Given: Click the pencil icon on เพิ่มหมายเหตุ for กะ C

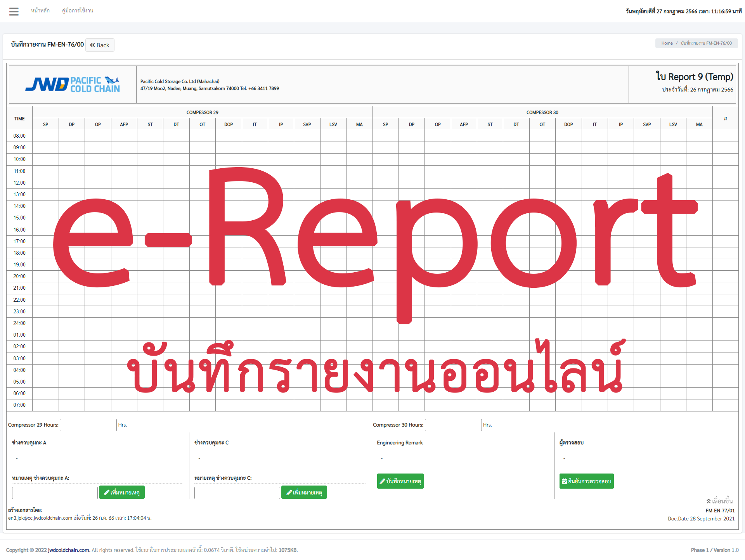Looking at the screenshot, I should click(x=289, y=492).
